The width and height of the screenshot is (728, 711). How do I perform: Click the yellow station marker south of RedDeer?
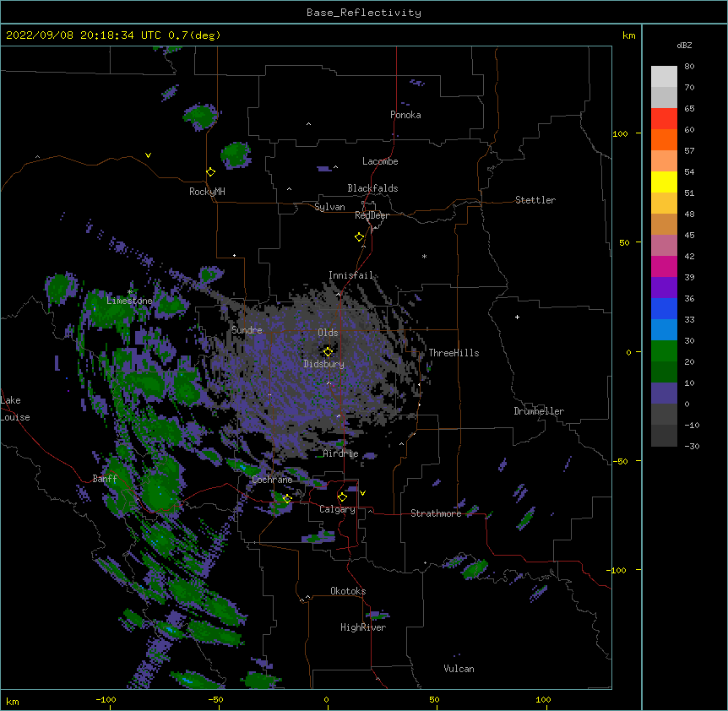pos(360,237)
